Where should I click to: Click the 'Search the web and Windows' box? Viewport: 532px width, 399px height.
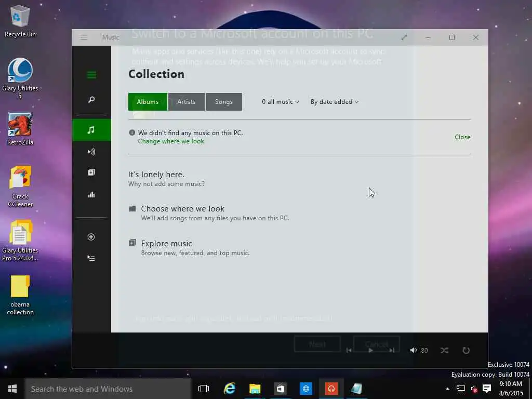[x=108, y=389]
